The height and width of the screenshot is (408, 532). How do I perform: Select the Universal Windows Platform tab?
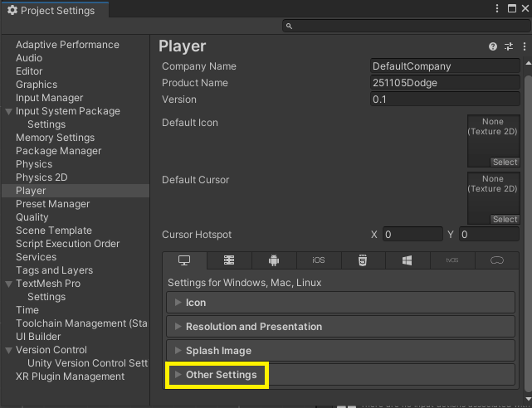click(x=408, y=260)
